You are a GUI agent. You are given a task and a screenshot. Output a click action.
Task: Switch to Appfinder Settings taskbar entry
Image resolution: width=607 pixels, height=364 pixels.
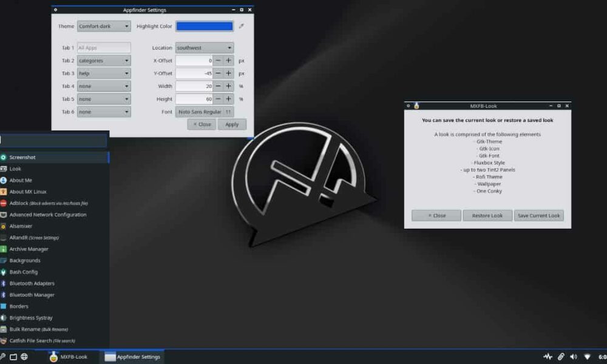(x=133, y=357)
